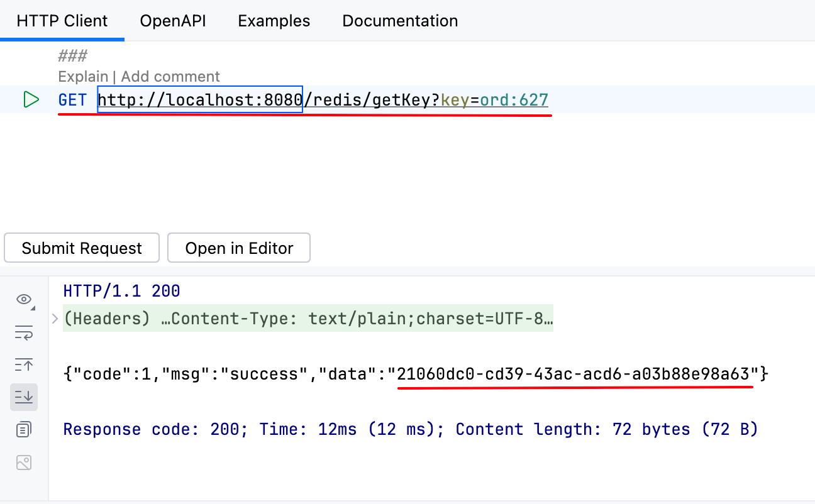This screenshot has width=815, height=504.
Task: Click the GET method keyword
Action: click(x=73, y=99)
